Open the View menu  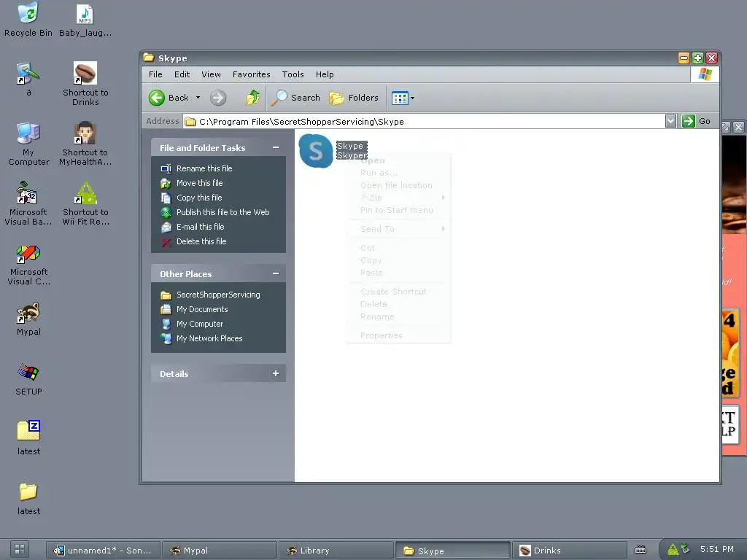(211, 74)
